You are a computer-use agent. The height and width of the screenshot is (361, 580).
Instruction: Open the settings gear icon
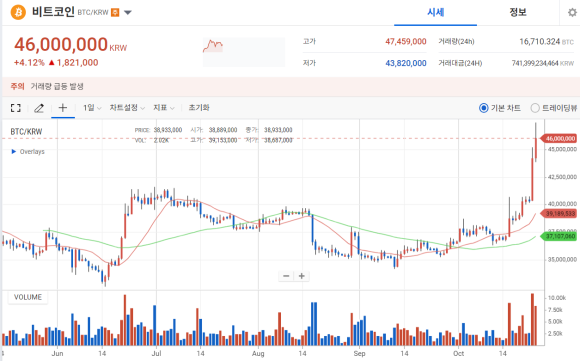(x=572, y=13)
